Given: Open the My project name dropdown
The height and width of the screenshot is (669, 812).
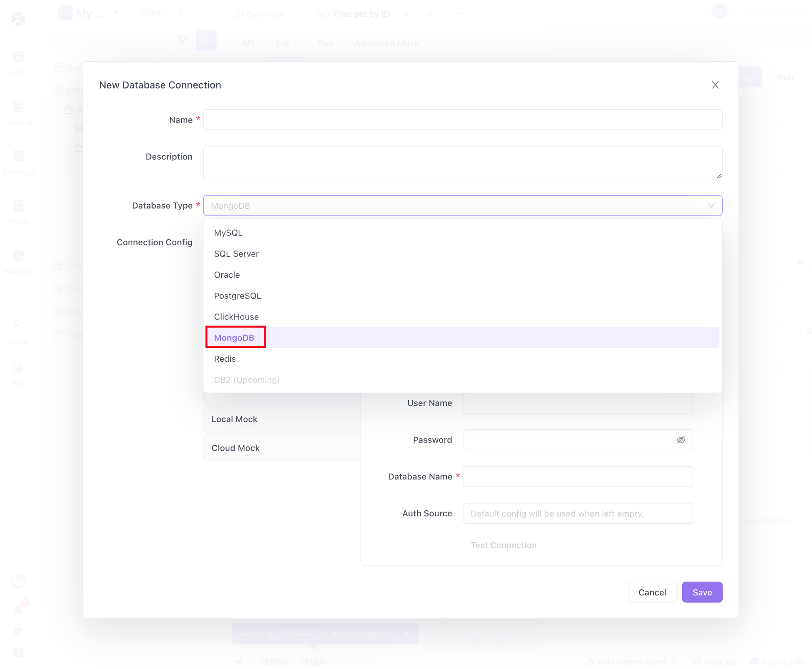Looking at the screenshot, I should click(x=89, y=13).
